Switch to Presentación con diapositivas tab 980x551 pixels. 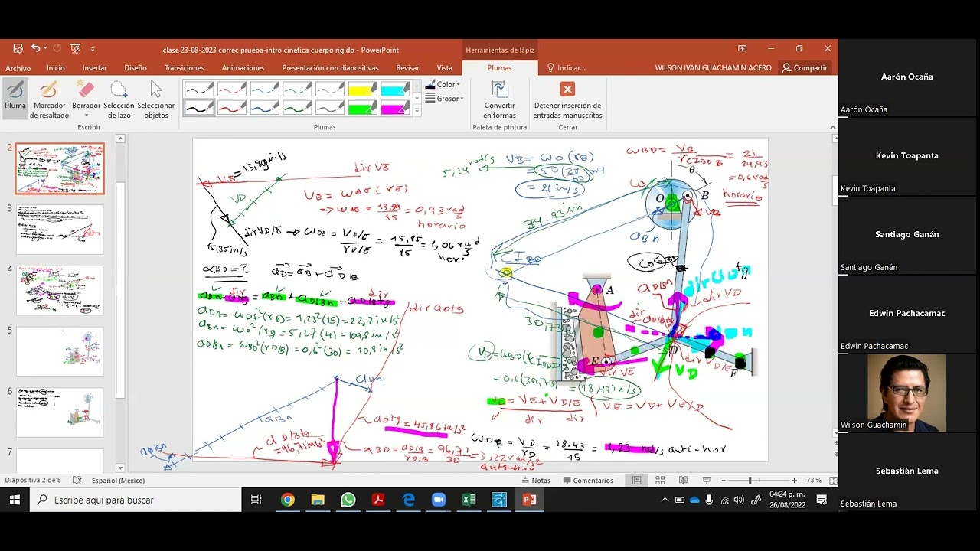pyautogui.click(x=330, y=68)
